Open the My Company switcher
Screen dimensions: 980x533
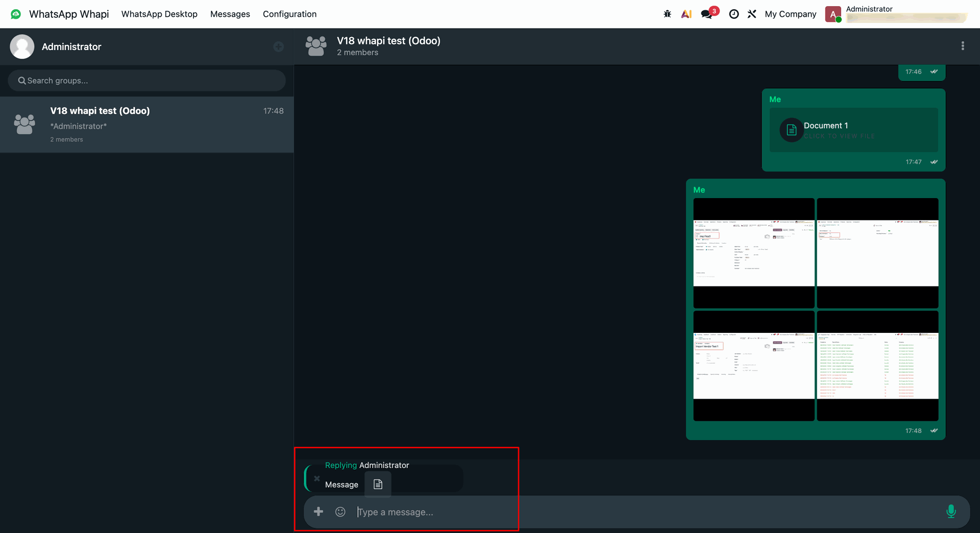pos(791,14)
